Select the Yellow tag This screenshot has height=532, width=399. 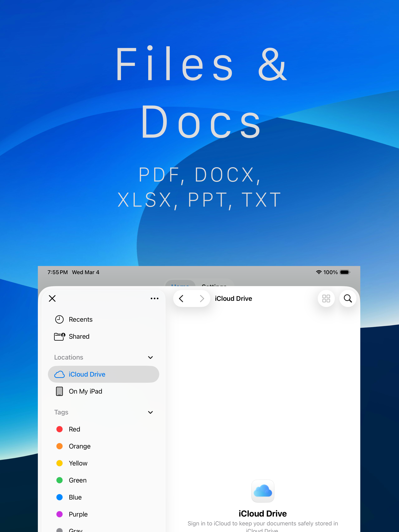click(x=103, y=463)
